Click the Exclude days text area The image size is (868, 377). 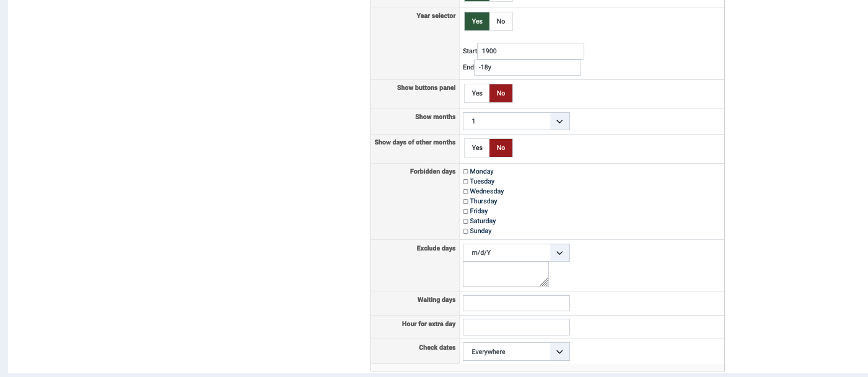point(505,274)
